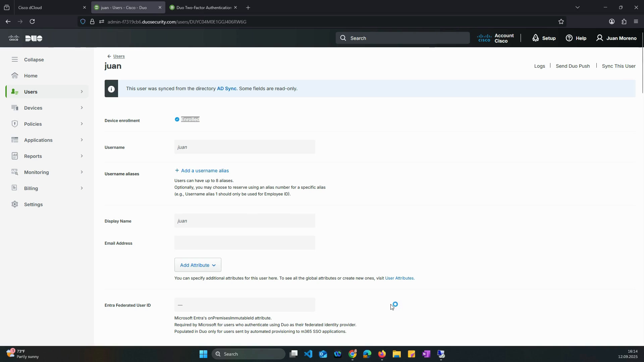
Task: Open the Firefox application menu
Action: pyautogui.click(x=636, y=22)
